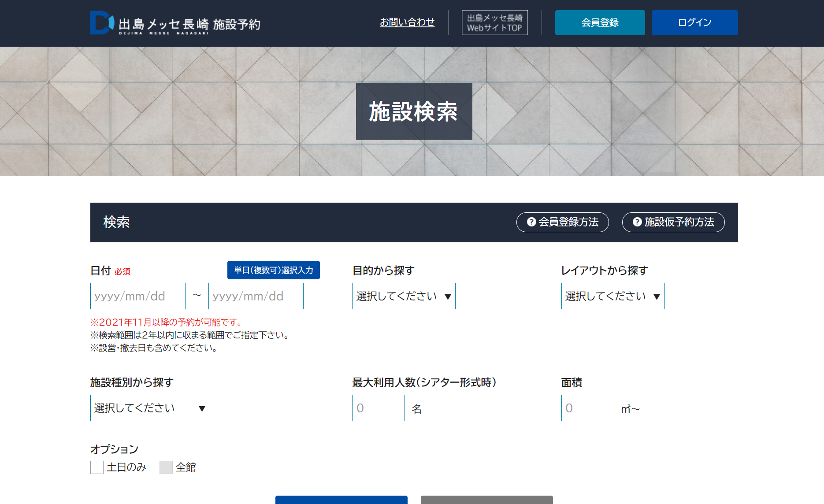Open the お問い合わせ link

click(407, 22)
